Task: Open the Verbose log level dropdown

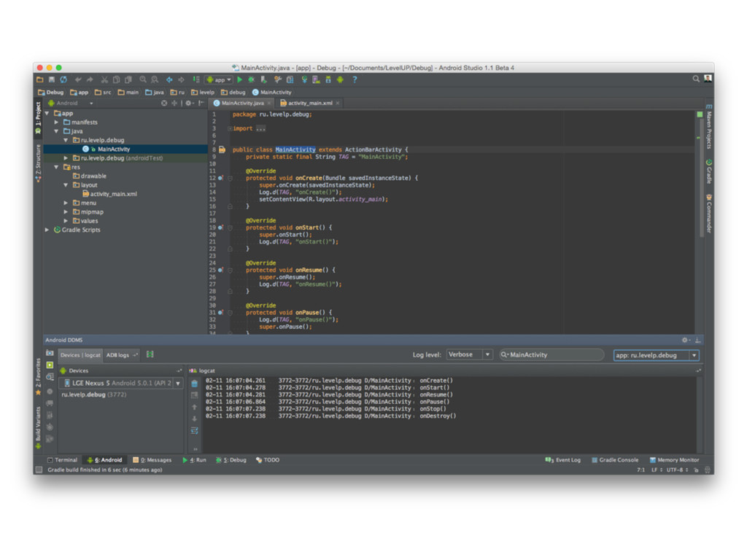Action: coord(469,355)
